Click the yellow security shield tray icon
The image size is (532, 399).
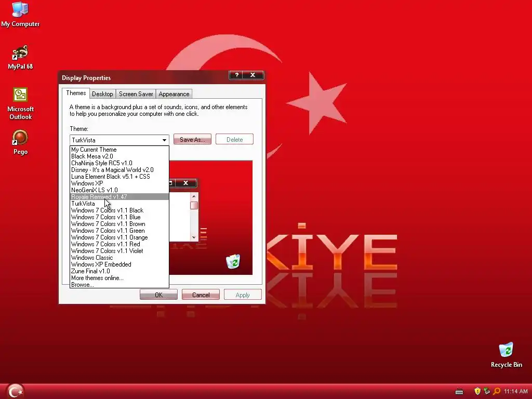pyautogui.click(x=477, y=391)
